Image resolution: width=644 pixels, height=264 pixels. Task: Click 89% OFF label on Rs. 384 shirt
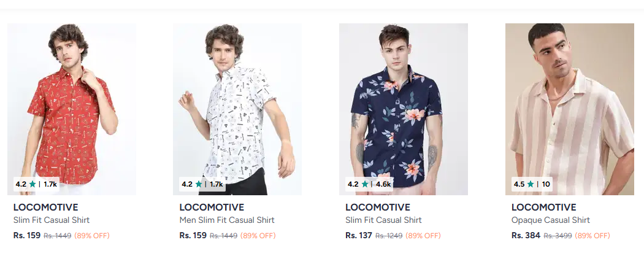coord(592,236)
